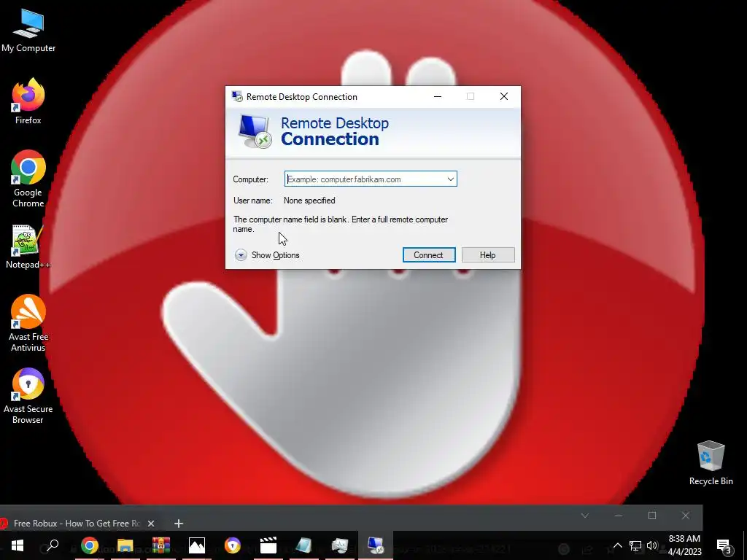Open the browser tab search chevron

point(585,516)
